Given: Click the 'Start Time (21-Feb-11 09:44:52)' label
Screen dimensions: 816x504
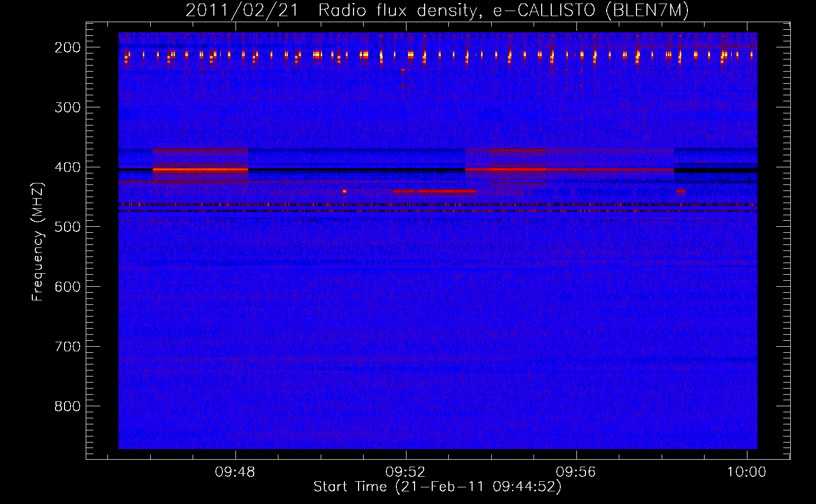Looking at the screenshot, I should 437,487.
